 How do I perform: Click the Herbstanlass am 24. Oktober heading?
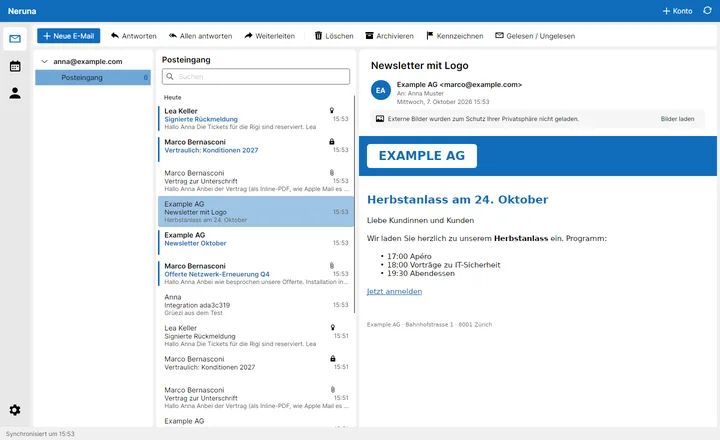coord(457,200)
